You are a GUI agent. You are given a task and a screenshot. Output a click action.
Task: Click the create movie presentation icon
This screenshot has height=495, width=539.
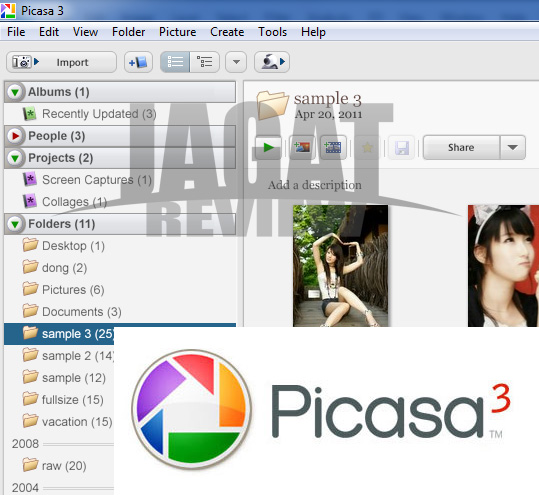[333, 148]
